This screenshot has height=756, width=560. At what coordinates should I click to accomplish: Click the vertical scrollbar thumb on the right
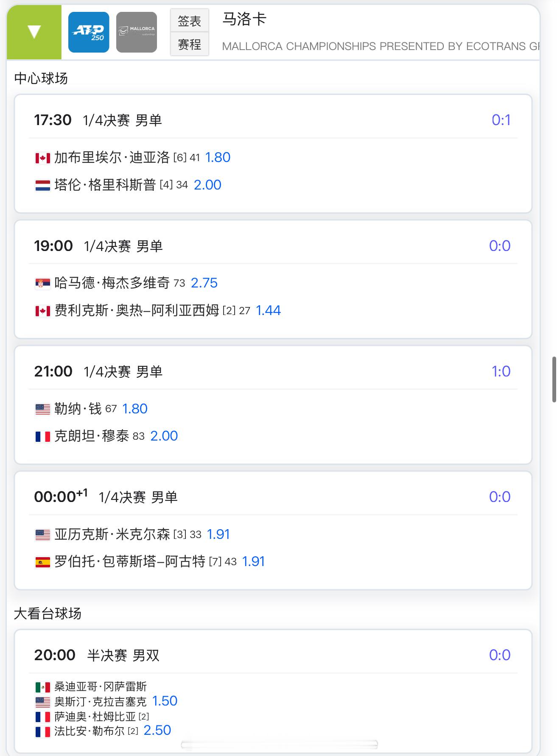(554, 379)
